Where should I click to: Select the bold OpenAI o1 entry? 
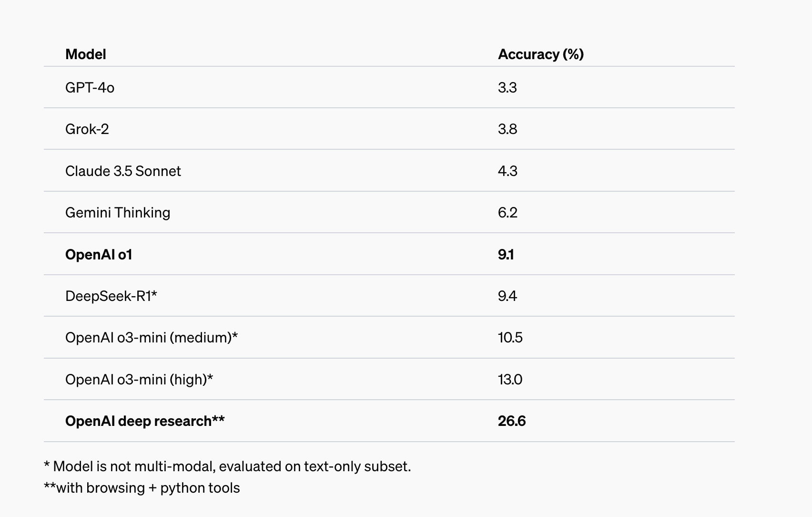[x=99, y=255]
